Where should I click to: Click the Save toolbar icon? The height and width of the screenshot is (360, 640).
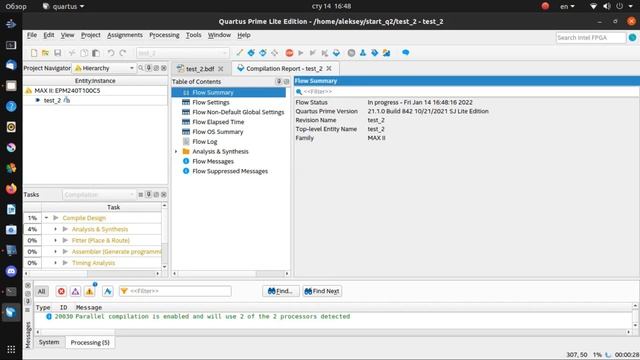point(58,53)
